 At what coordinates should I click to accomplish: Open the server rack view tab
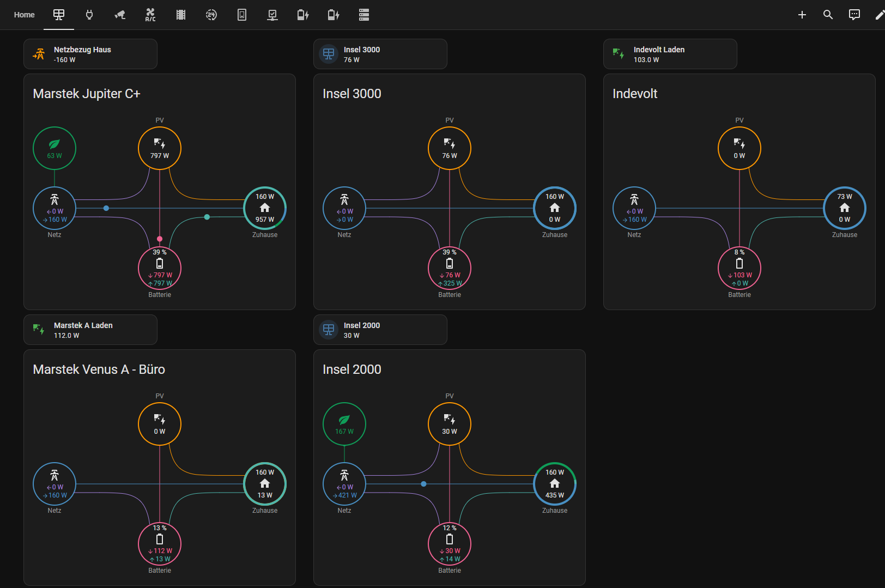364,15
